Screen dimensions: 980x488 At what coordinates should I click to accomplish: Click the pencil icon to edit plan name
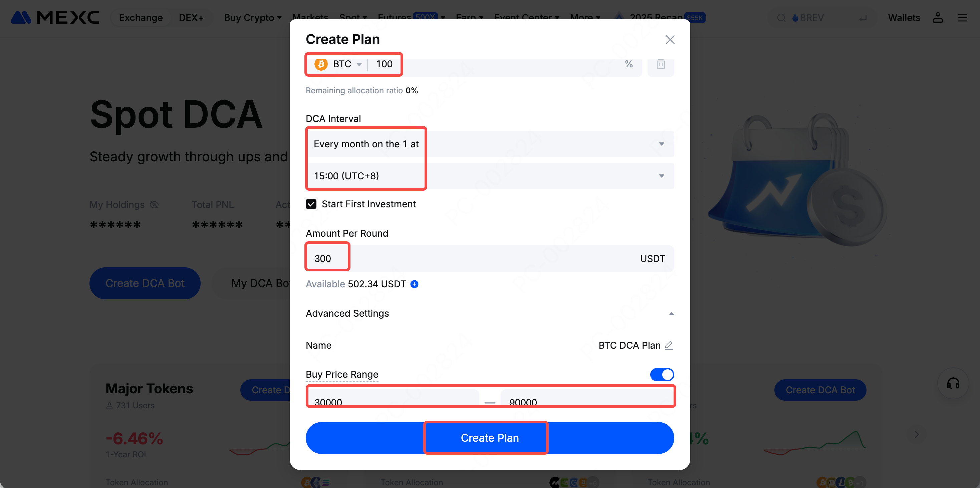point(669,345)
